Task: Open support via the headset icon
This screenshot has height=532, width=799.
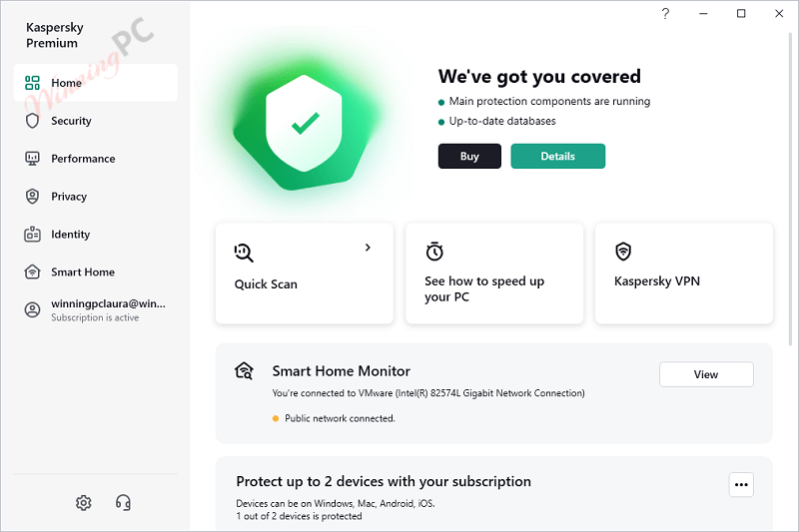Action: pos(123,502)
